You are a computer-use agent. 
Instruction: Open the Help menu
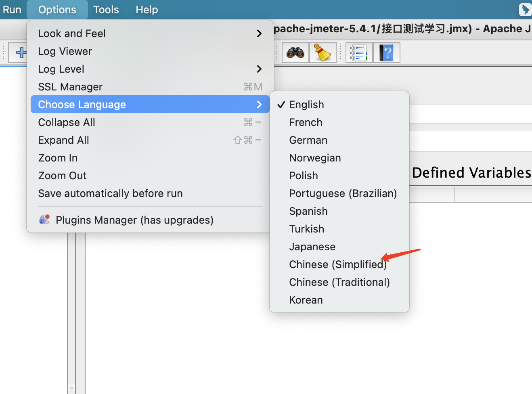pyautogui.click(x=147, y=10)
